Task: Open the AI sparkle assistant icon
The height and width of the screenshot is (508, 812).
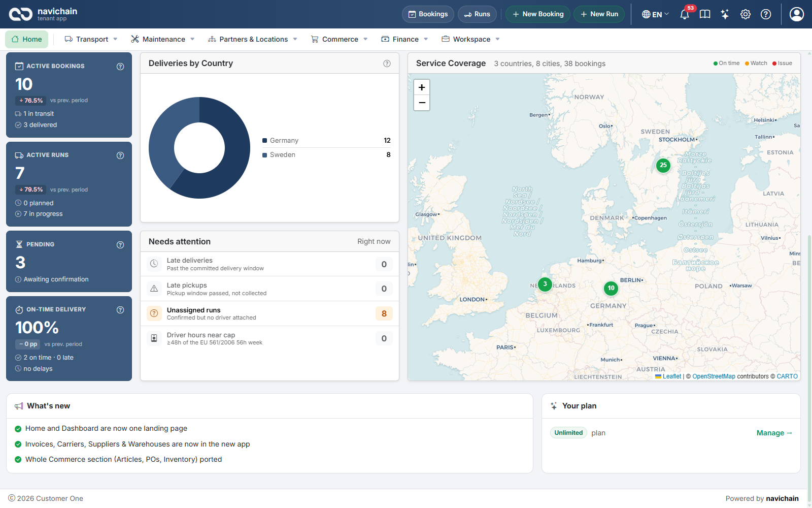Action: (x=725, y=14)
